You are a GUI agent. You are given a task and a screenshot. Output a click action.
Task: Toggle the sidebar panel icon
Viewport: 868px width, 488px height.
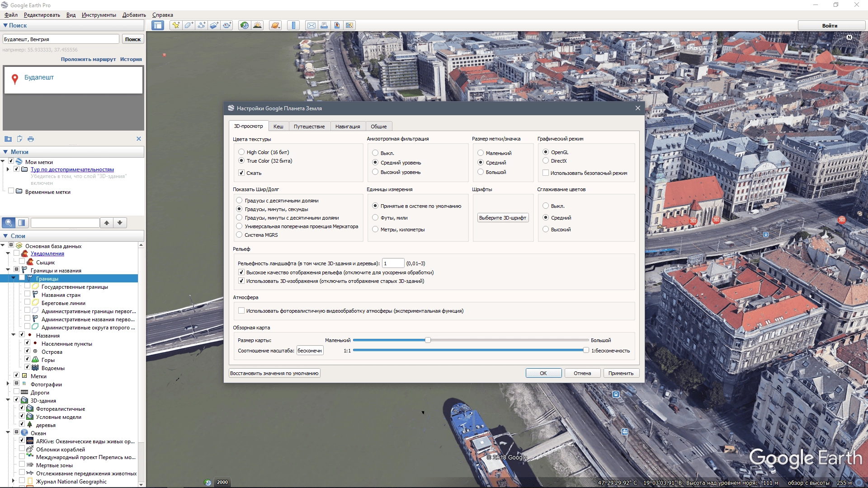[x=158, y=25]
